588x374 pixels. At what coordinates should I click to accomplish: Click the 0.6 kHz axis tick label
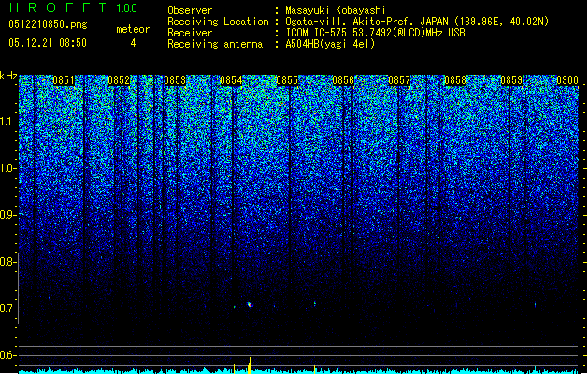pyautogui.click(x=7, y=355)
